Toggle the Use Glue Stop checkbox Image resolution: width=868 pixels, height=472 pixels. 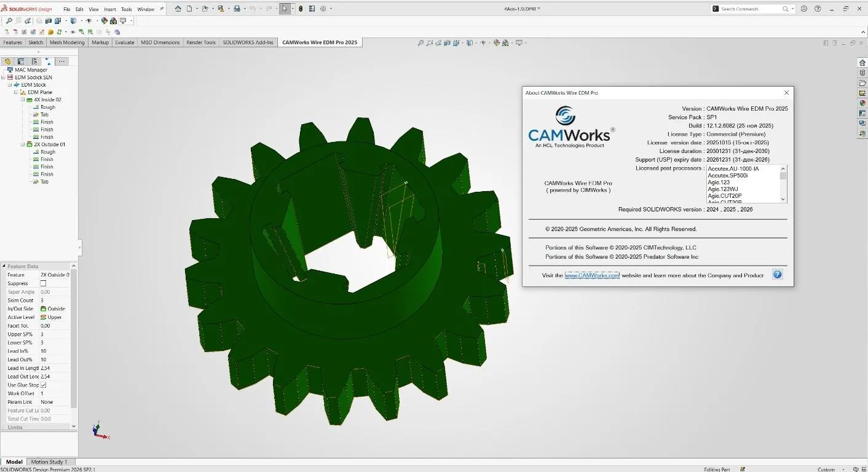43,385
